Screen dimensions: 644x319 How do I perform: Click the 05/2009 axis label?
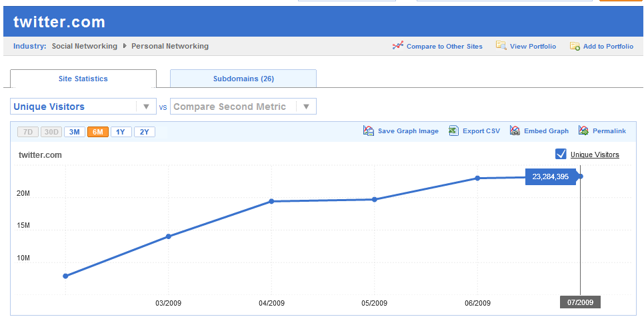click(x=375, y=303)
